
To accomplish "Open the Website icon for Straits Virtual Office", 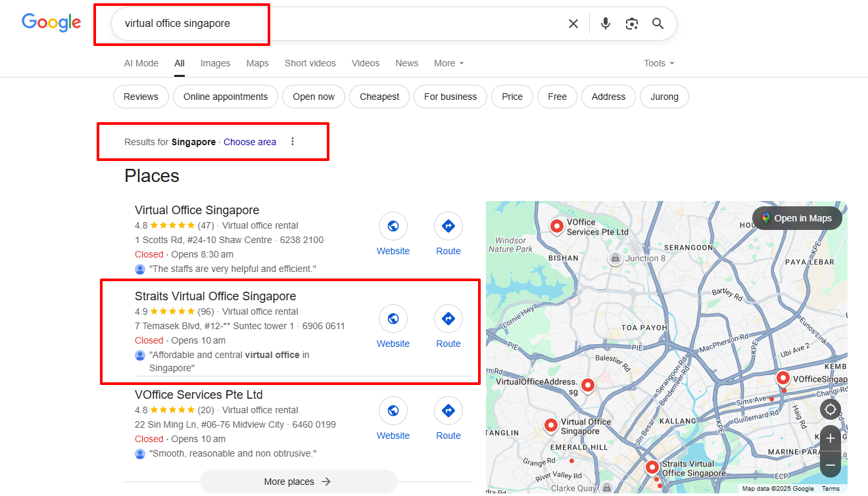I will (393, 319).
